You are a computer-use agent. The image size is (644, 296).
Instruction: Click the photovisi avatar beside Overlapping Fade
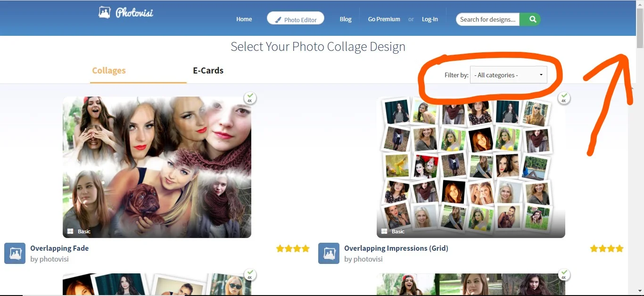tap(15, 253)
